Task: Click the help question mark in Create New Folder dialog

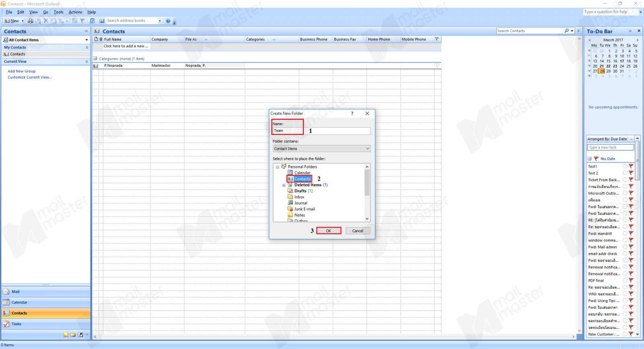Action: pos(352,114)
